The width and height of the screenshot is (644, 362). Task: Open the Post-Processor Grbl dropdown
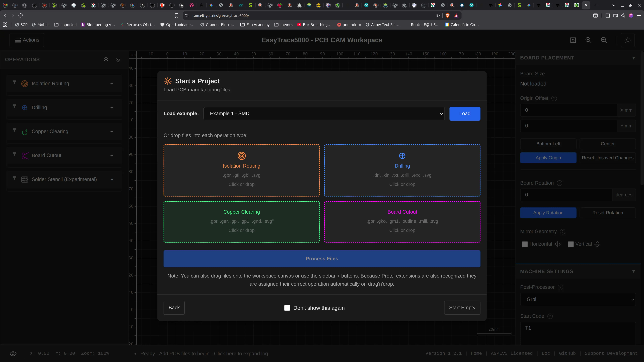pos(578,299)
